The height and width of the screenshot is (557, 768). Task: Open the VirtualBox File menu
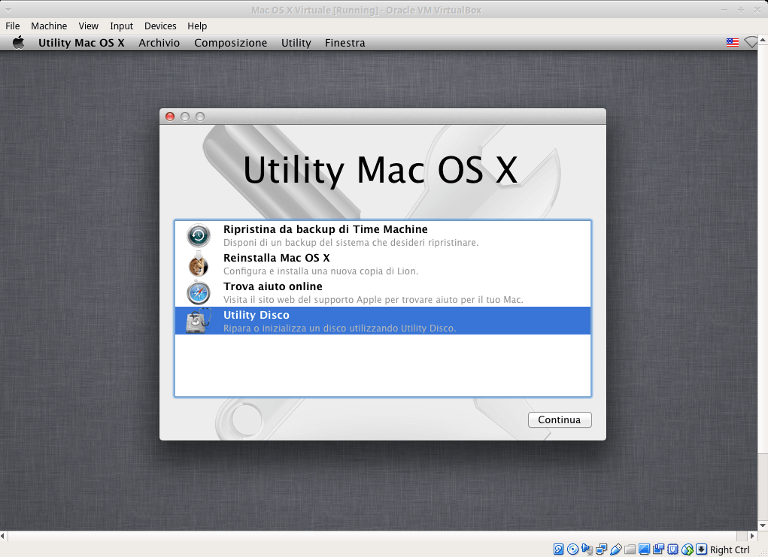pos(13,26)
